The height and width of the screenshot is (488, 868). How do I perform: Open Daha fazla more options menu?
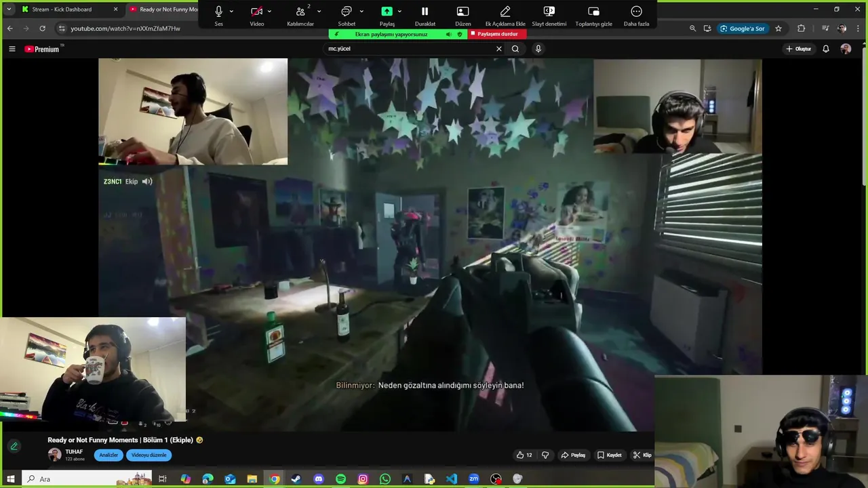(636, 15)
